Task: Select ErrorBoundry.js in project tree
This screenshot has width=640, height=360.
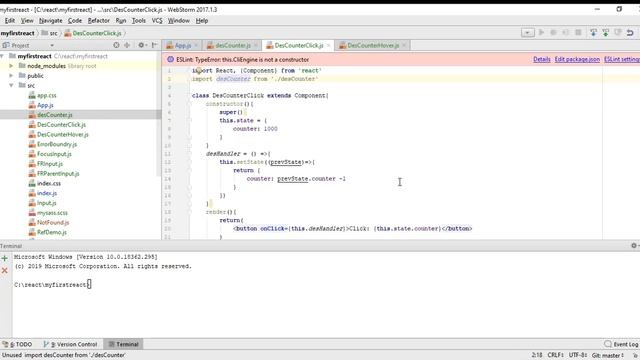Action: click(x=57, y=144)
